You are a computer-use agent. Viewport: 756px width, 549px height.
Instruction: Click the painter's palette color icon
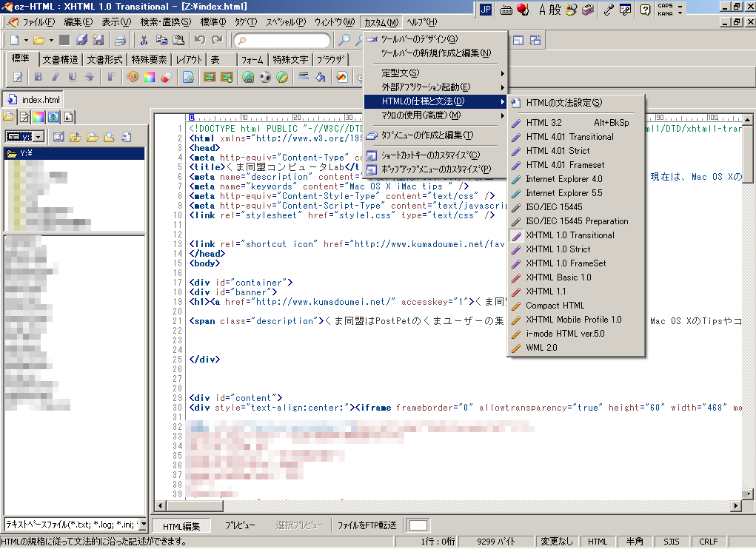click(133, 77)
